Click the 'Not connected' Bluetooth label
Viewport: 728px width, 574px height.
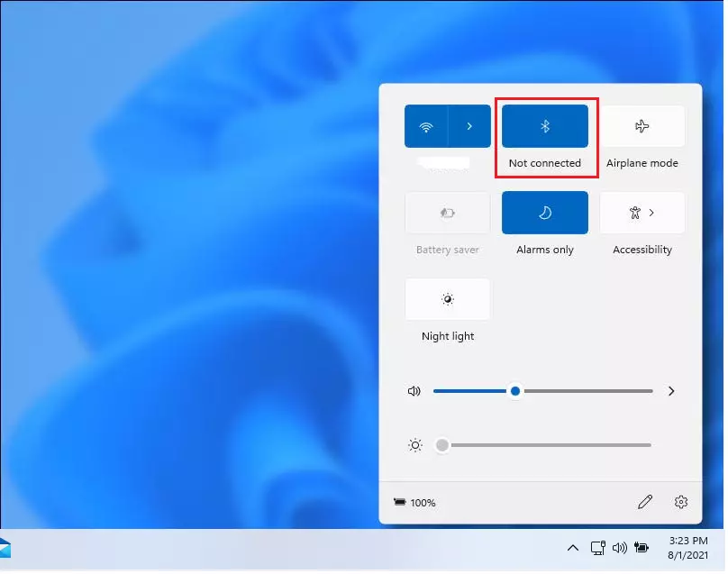pos(544,163)
